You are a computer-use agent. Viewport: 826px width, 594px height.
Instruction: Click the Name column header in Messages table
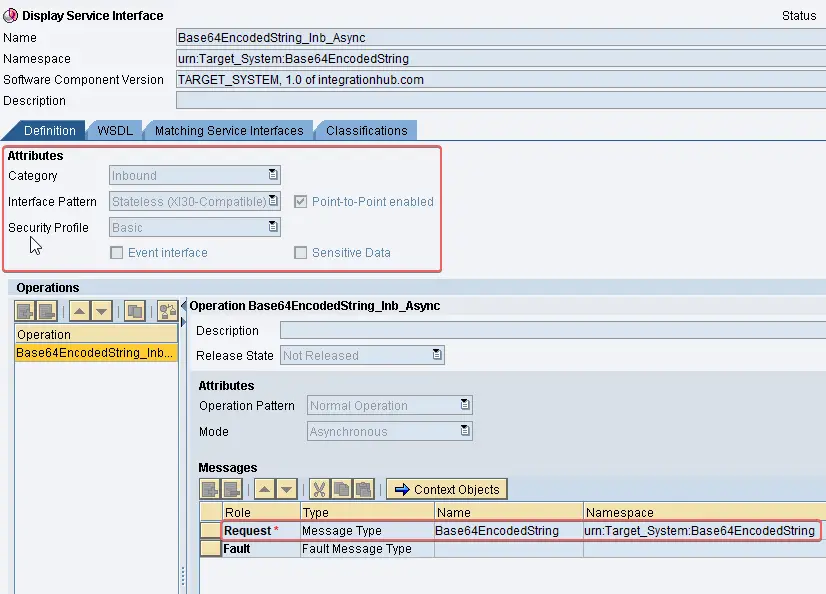(x=509, y=512)
